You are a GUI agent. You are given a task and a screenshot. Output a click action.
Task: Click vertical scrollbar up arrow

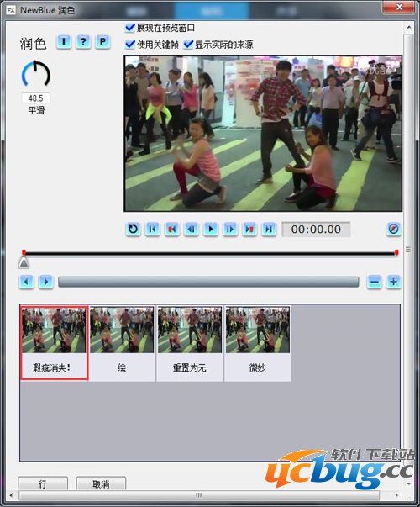click(409, 27)
